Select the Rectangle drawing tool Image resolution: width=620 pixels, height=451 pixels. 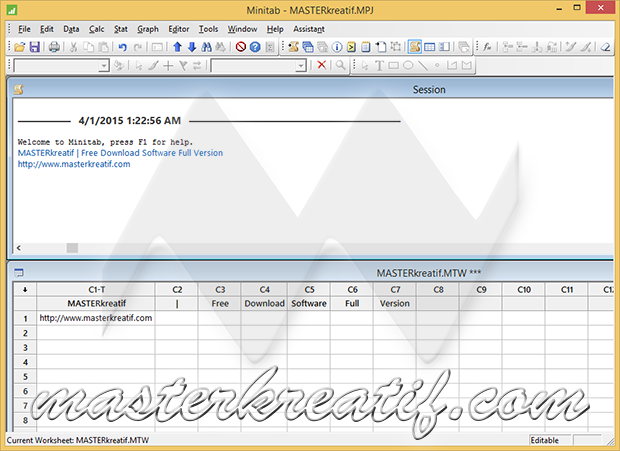393,65
